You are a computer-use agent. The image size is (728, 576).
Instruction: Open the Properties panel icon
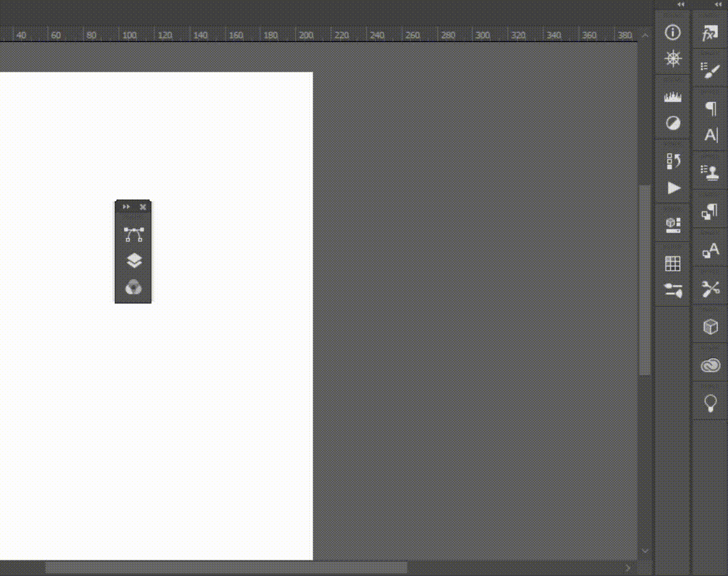tap(673, 225)
